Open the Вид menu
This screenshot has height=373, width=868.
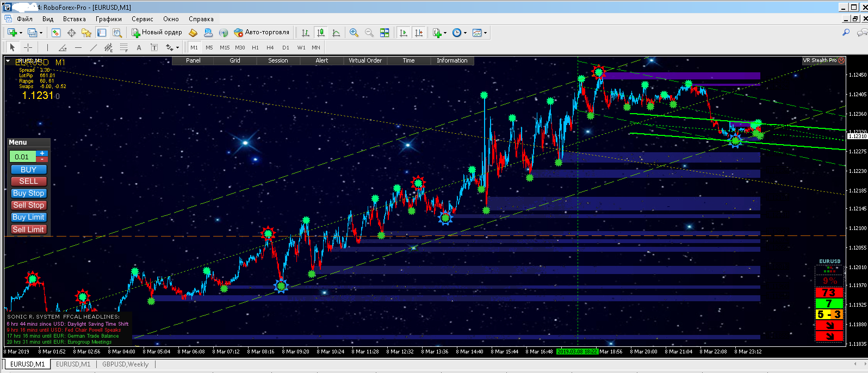click(48, 18)
